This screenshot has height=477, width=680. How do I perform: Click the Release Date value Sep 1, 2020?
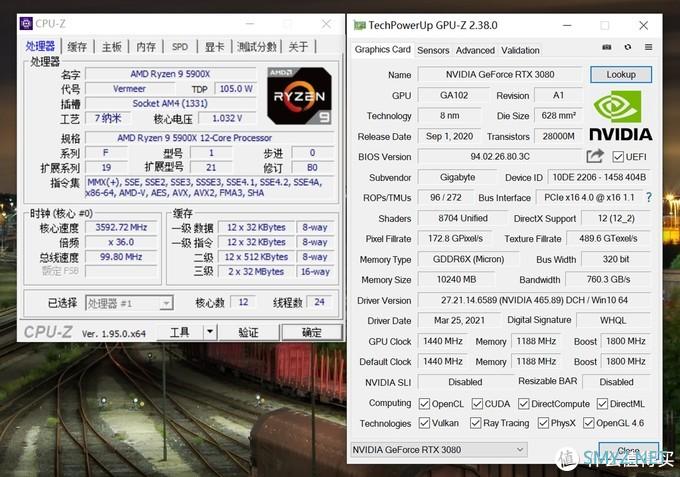[x=449, y=136]
